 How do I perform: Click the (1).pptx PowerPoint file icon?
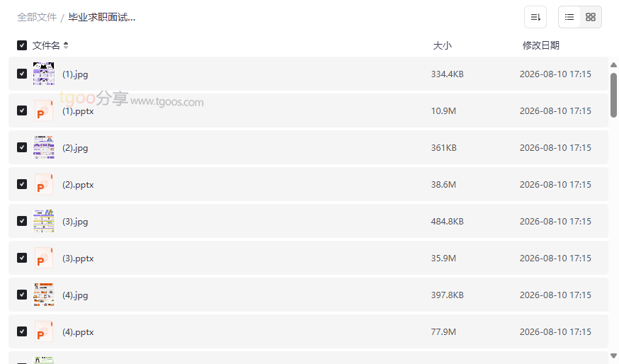[43, 110]
